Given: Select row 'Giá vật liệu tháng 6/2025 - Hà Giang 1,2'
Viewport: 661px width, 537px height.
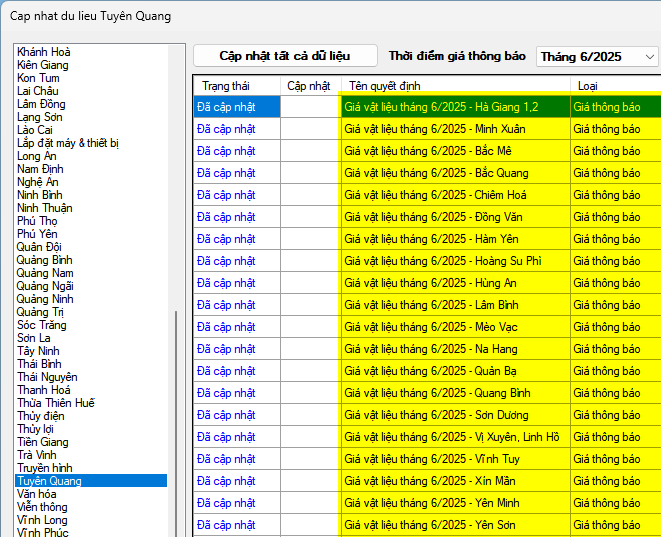Looking at the screenshot, I should click(x=455, y=107).
